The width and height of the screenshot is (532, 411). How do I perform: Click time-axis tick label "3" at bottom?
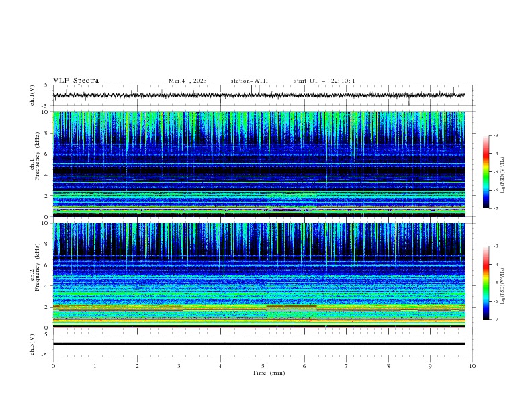[x=179, y=366]
